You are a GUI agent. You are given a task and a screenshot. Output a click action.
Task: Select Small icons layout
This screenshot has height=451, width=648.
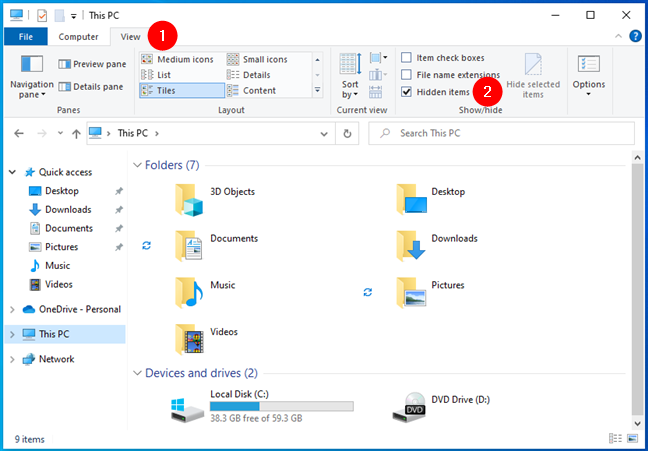coord(257,60)
